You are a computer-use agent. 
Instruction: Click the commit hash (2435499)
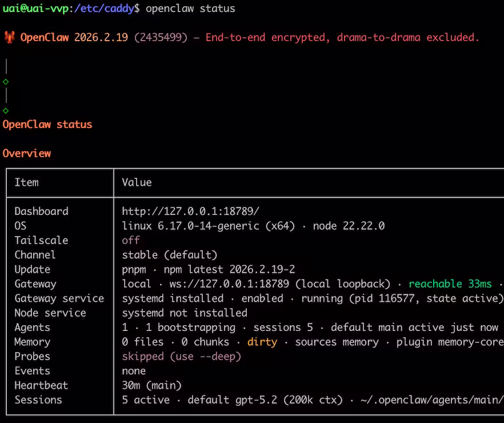161,38
